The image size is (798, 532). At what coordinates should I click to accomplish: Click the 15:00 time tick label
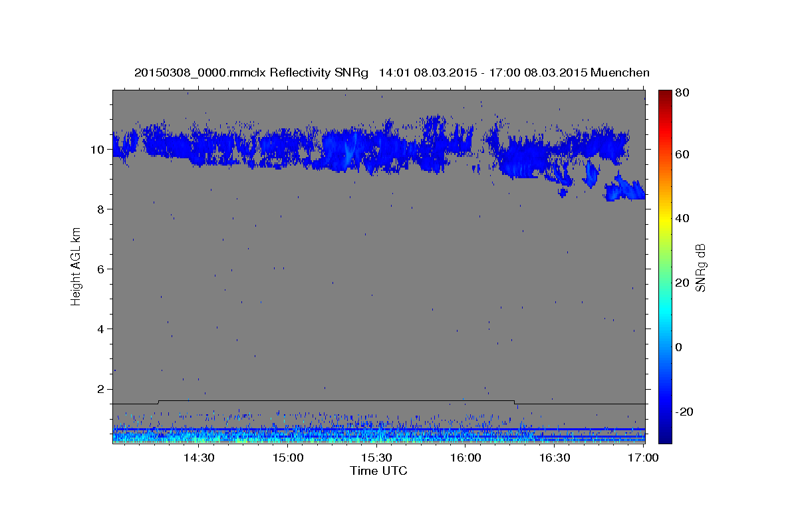point(287,458)
